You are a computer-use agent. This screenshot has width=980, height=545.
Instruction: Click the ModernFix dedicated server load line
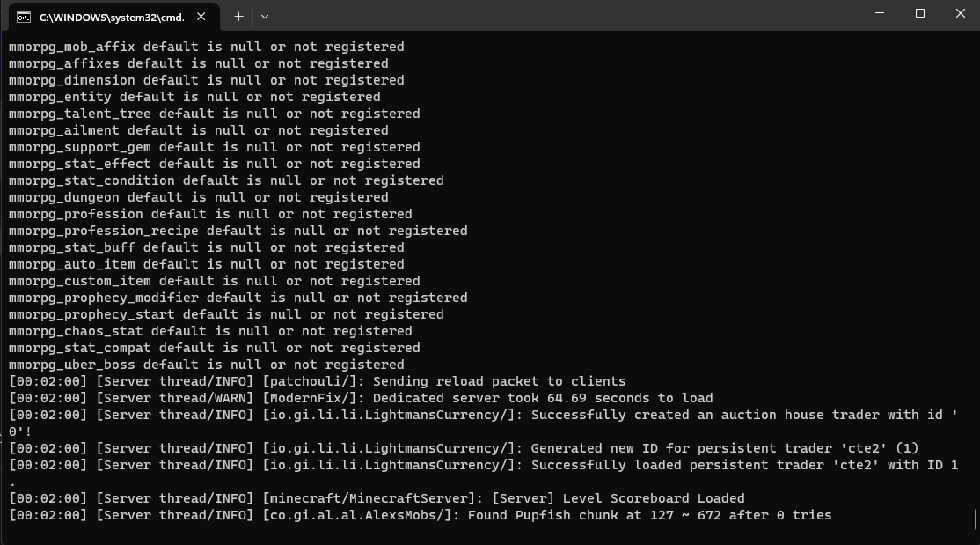(x=361, y=398)
